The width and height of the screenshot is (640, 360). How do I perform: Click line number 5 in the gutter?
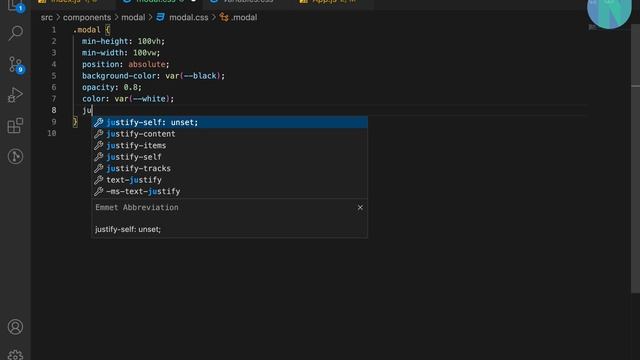[x=54, y=76]
